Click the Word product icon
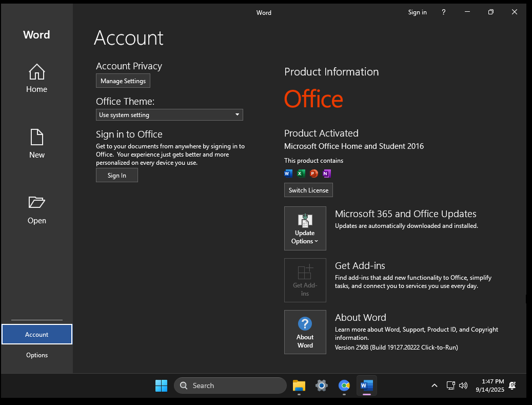Image resolution: width=532 pixels, height=405 pixels. pos(288,173)
